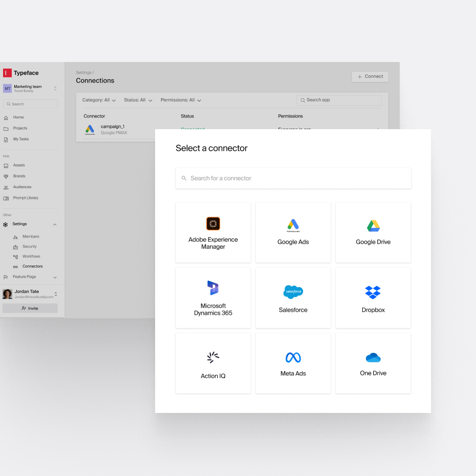
Task: Open the My Tasks icon
Action: [x=6, y=140]
